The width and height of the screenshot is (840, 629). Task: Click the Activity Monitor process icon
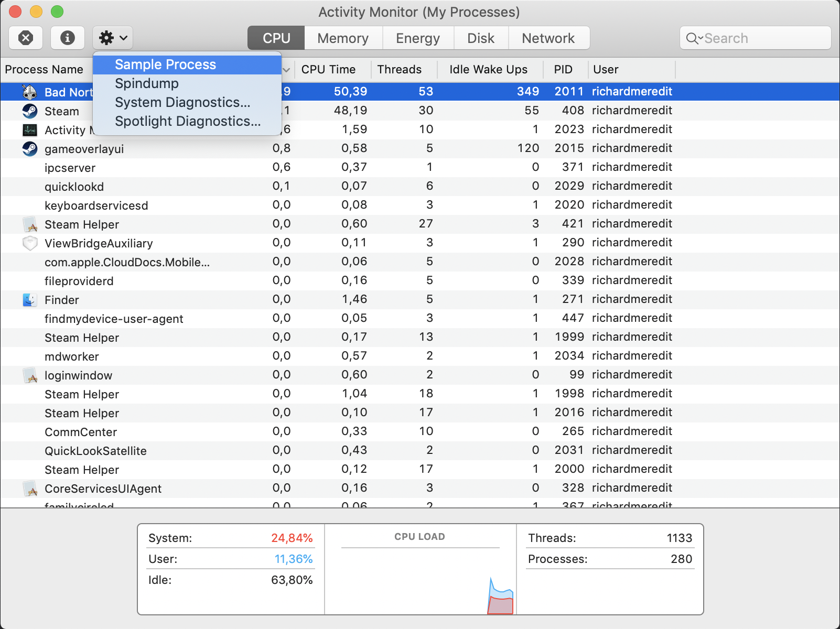[x=30, y=129]
